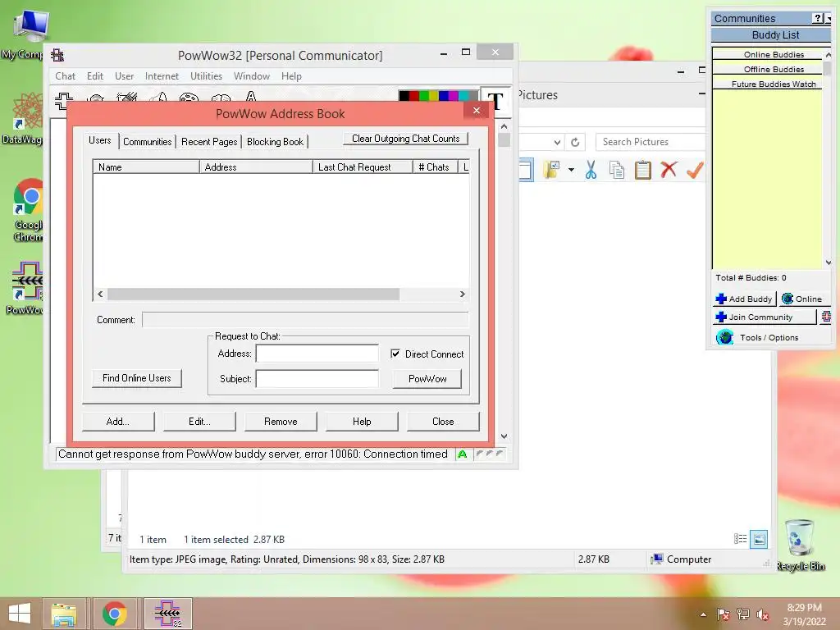Image resolution: width=840 pixels, height=630 pixels.
Task: Click the Find Online Users button
Action: click(137, 378)
